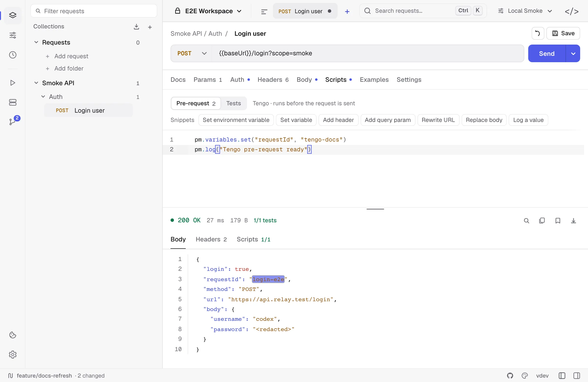This screenshot has width=588, height=382.
Task: Search the response body
Action: (x=527, y=221)
